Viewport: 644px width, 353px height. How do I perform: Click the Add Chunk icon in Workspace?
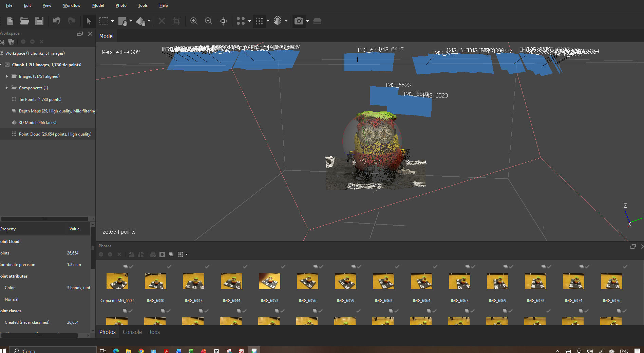[x=3, y=42]
